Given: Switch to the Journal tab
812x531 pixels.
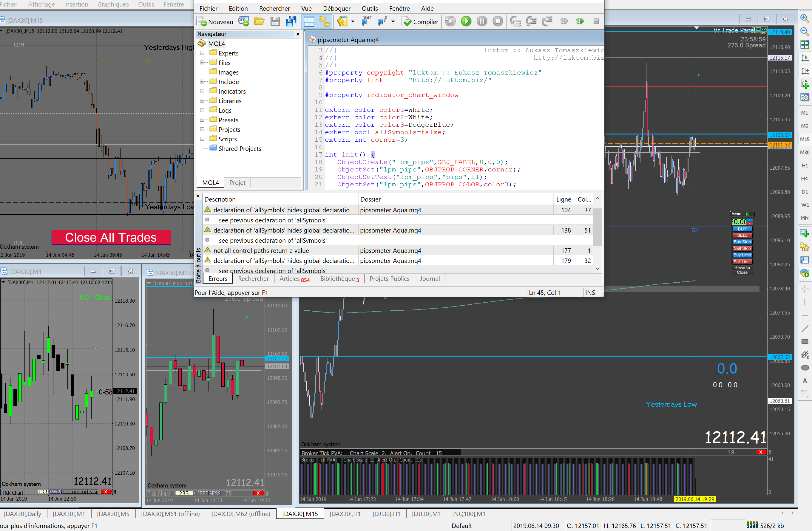Looking at the screenshot, I should pos(429,279).
